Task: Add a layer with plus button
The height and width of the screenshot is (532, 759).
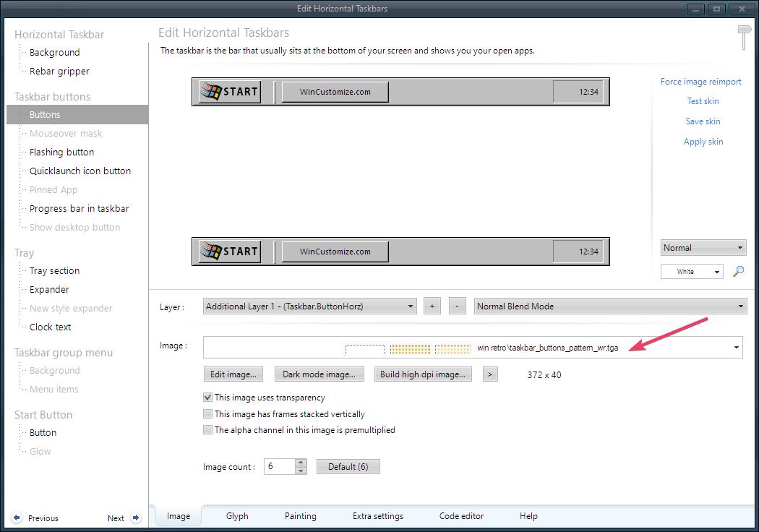Action: tap(432, 306)
